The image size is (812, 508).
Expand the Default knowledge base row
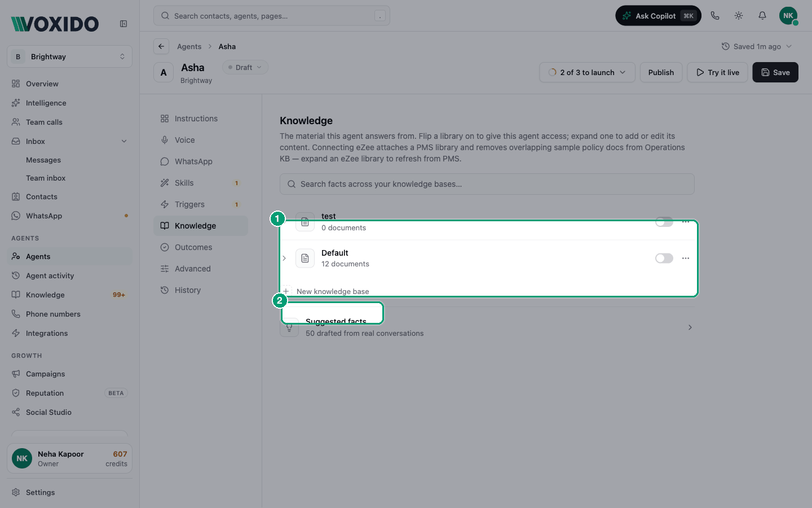click(284, 258)
